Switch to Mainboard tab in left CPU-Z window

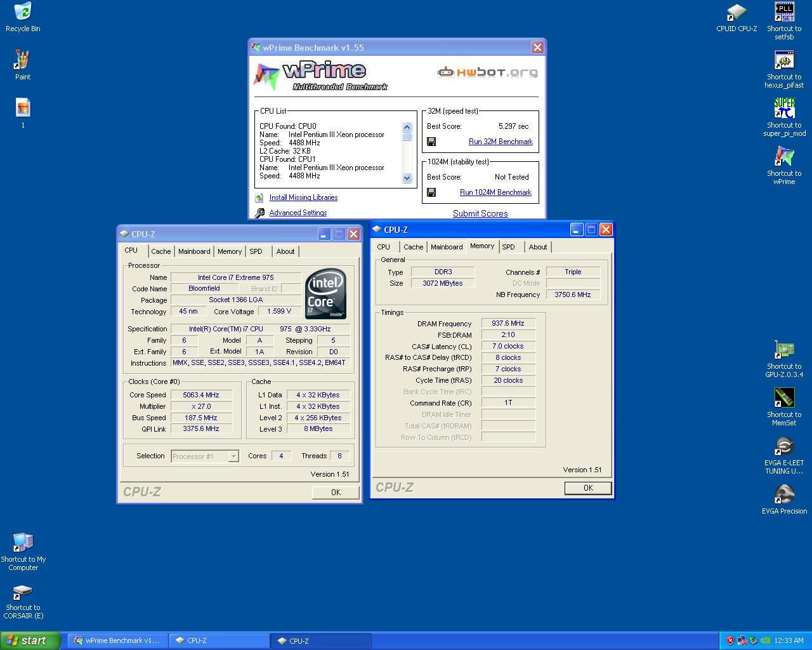[194, 251]
